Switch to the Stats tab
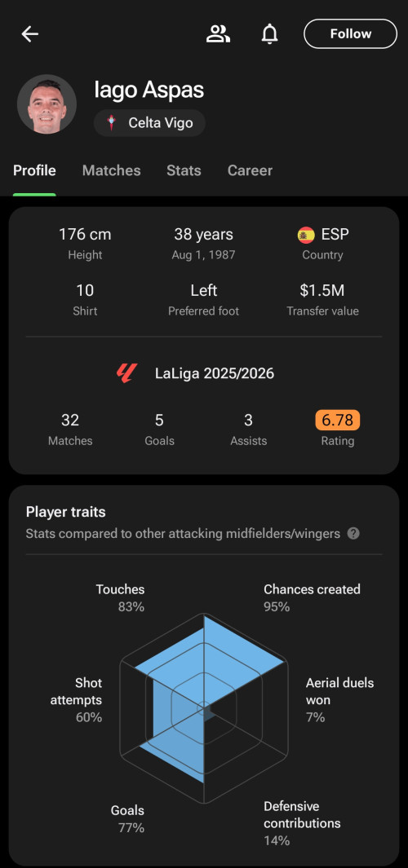 184,170
